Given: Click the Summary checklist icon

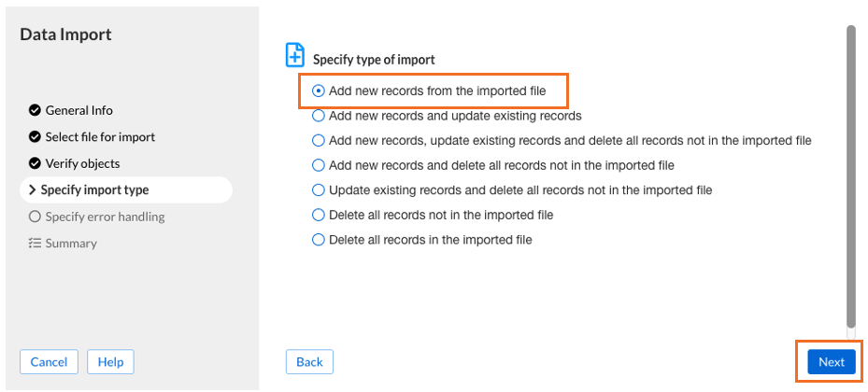Looking at the screenshot, I should 36,244.
